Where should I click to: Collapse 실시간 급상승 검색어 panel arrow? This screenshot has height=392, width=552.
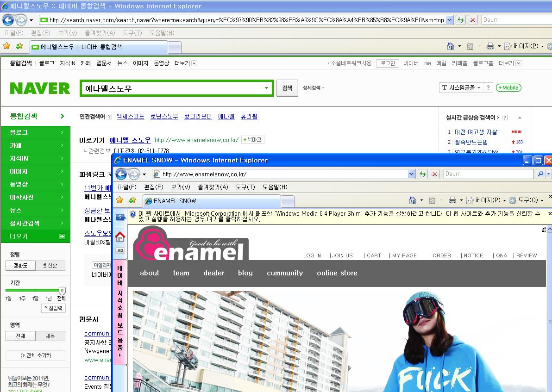coord(520,118)
